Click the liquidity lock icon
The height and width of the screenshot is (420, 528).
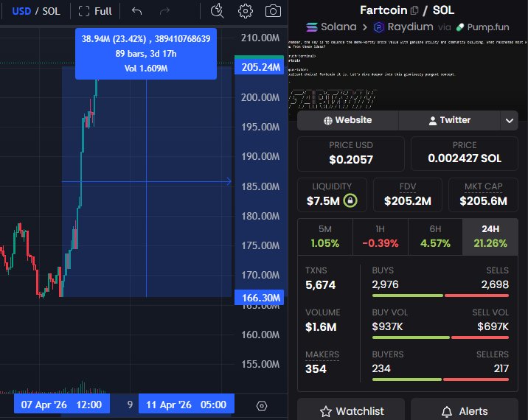pos(350,200)
